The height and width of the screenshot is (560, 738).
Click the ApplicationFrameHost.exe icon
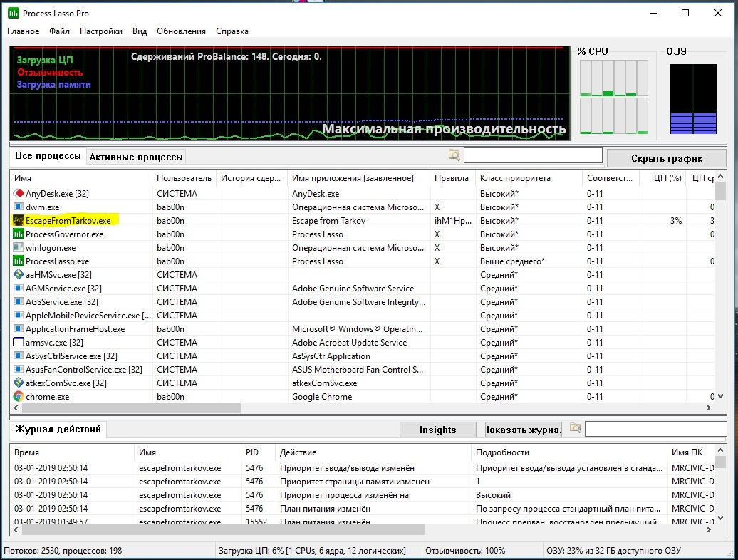click(x=19, y=329)
